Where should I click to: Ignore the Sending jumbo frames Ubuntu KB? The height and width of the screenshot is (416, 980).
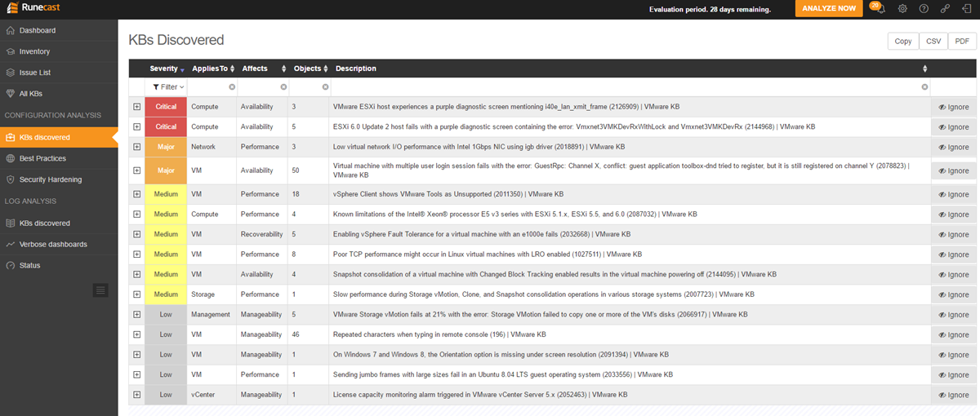953,374
